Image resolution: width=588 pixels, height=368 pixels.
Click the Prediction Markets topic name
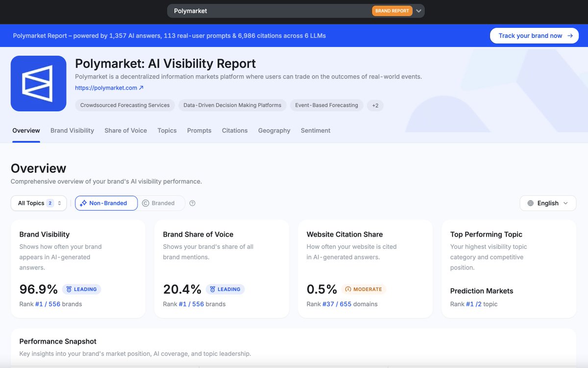pyautogui.click(x=482, y=291)
